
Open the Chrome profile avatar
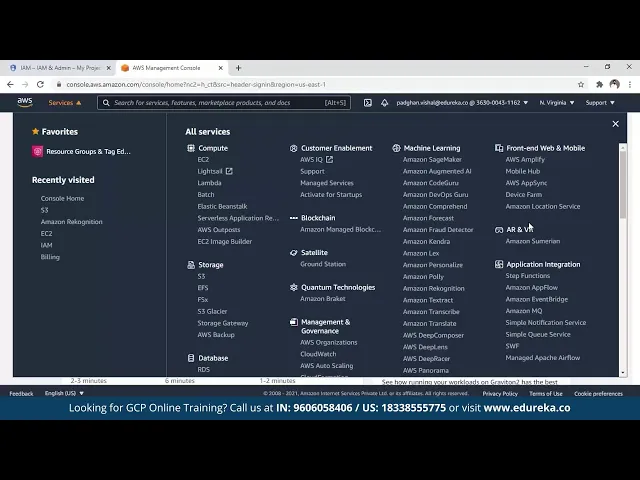coord(615,84)
